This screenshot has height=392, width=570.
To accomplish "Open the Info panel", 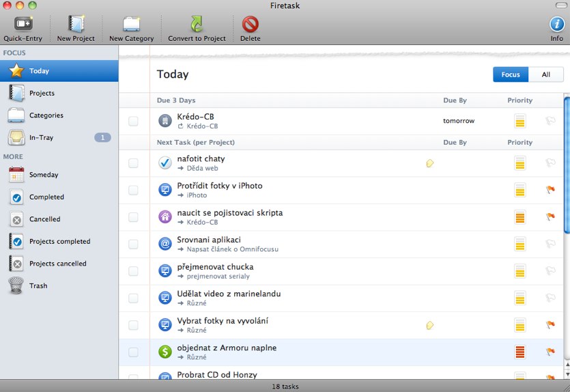I will [x=556, y=25].
